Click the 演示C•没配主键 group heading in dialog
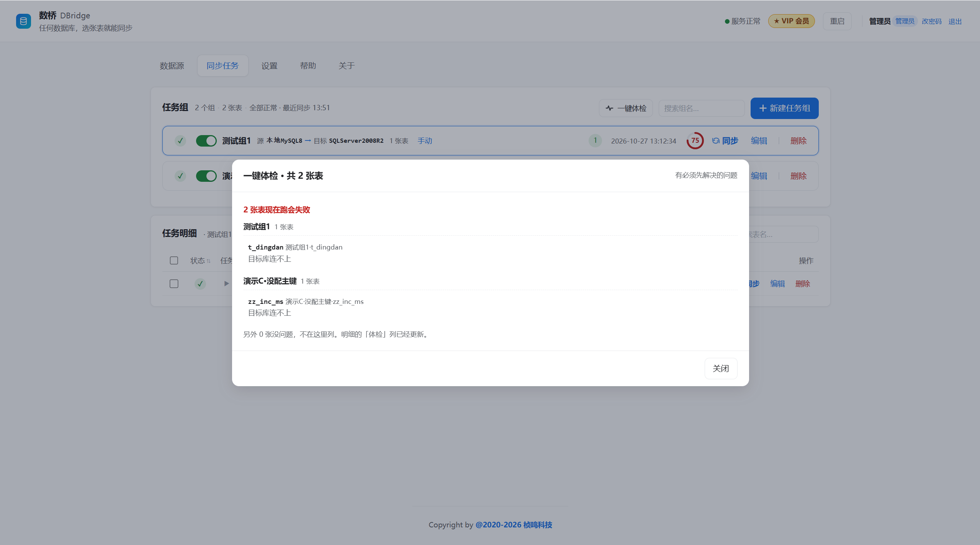Screen dimensions: 980x545 270,281
